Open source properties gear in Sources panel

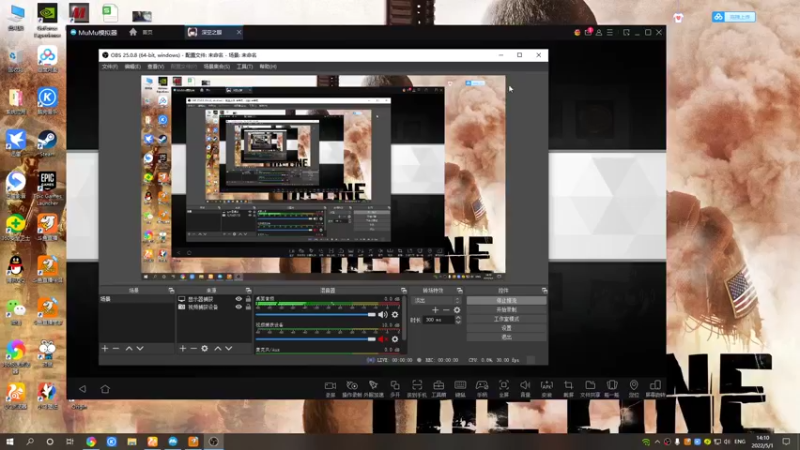coord(205,348)
